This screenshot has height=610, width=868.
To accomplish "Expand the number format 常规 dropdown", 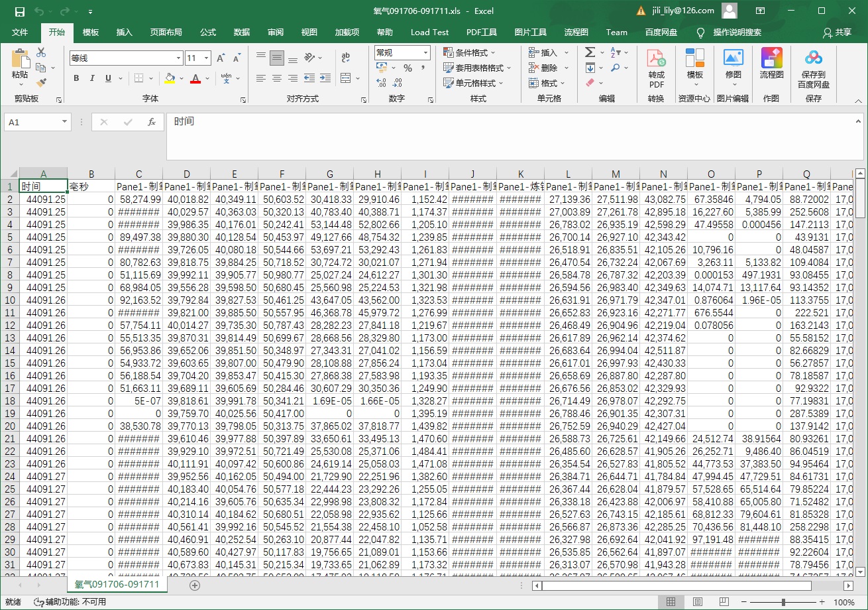I will pyautogui.click(x=425, y=52).
